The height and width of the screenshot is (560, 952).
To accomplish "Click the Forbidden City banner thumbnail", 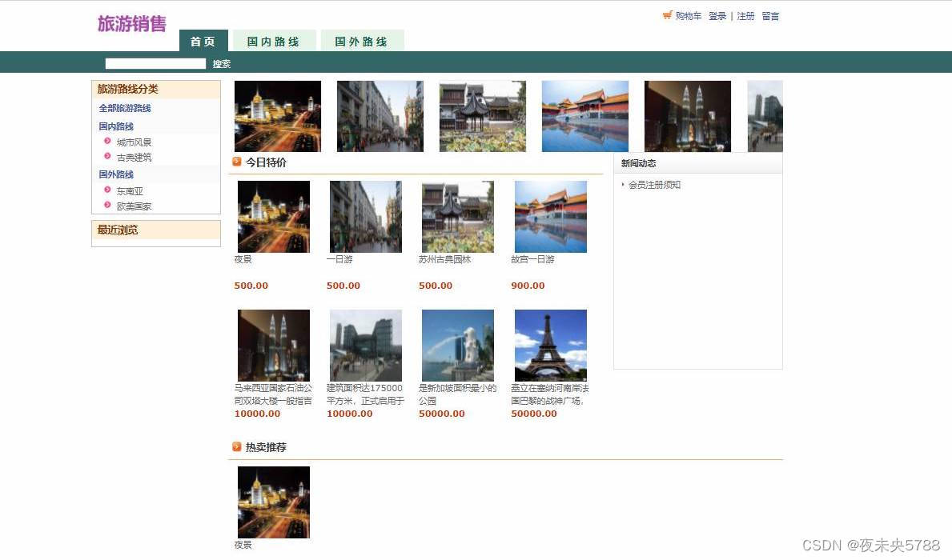I will pyautogui.click(x=585, y=116).
